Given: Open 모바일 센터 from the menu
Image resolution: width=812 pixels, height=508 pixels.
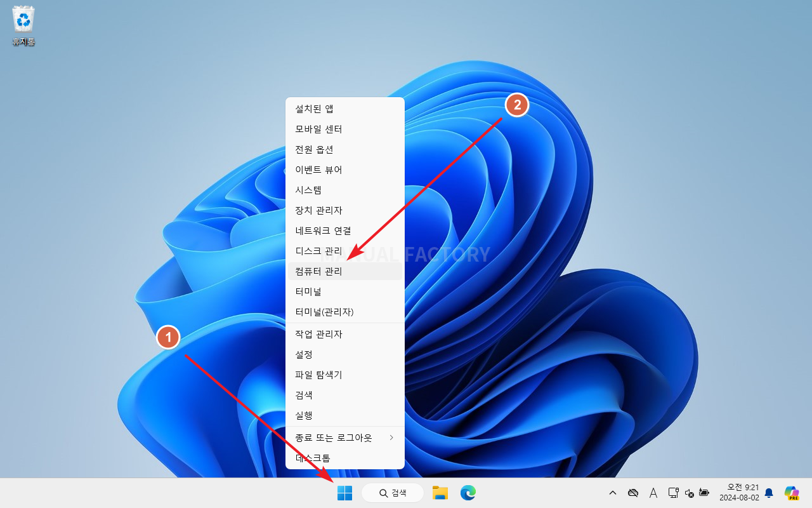Looking at the screenshot, I should pos(345,130).
